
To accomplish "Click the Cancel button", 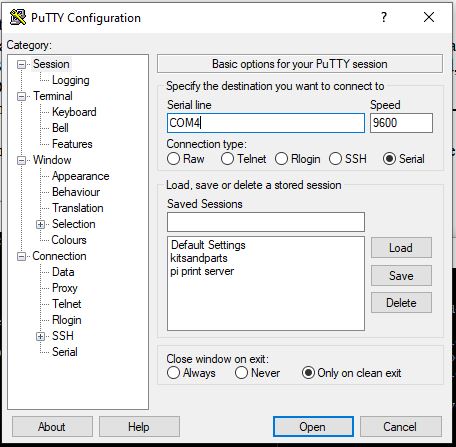I will pyautogui.click(x=400, y=426).
